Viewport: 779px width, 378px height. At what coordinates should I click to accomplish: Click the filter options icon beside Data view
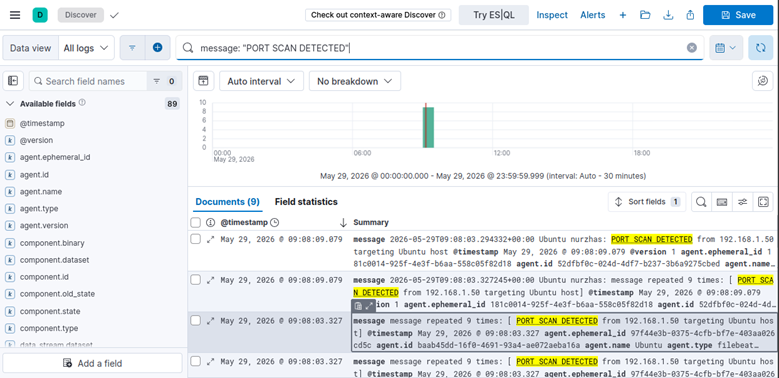tap(132, 48)
